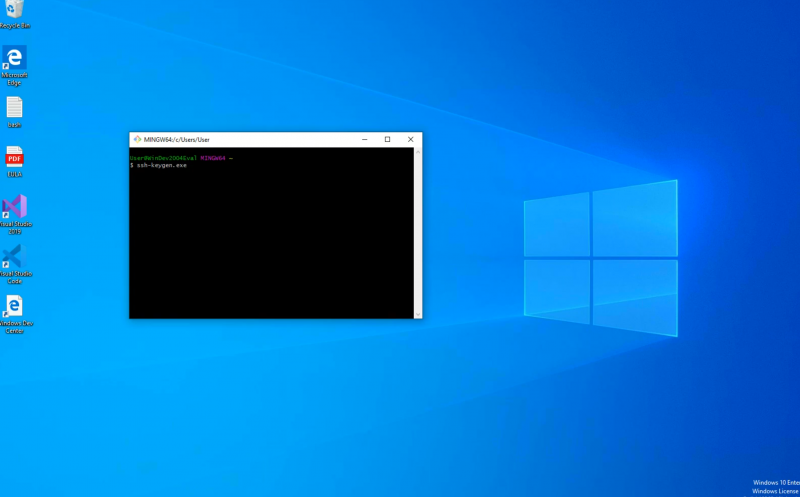Click the MINGW64:/c/Users/User window title
This screenshot has height=497, width=800.
(x=177, y=139)
